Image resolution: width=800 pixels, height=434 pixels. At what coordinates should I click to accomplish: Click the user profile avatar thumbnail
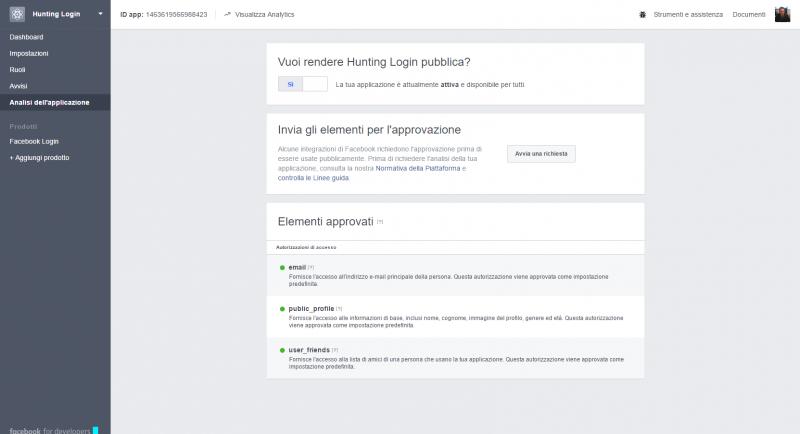782,14
